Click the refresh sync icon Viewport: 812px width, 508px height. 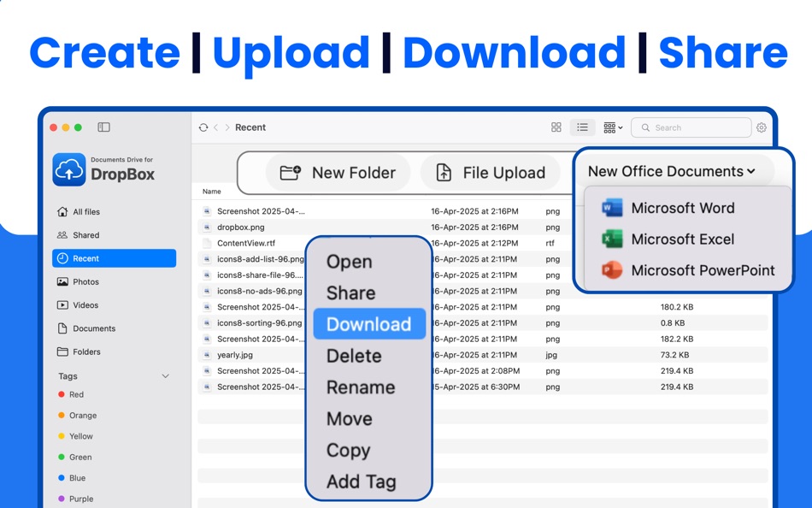[x=203, y=127]
